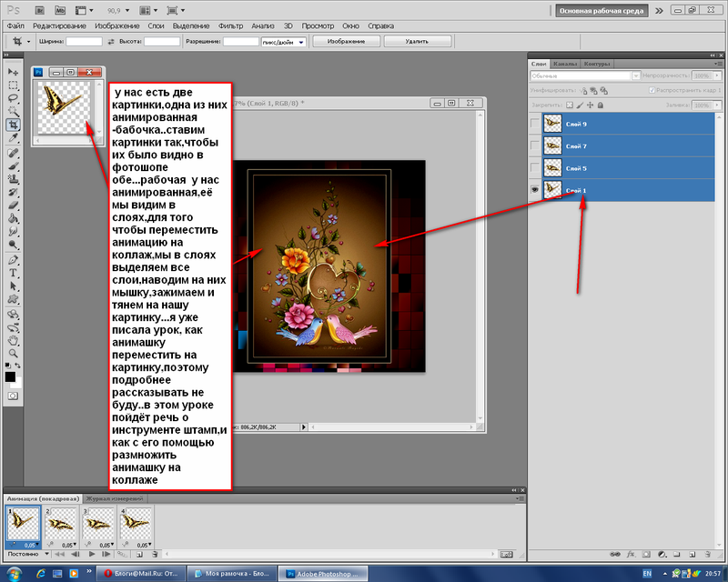Toggle Quick Mask mode
Image resolution: width=728 pixels, height=582 pixels.
point(13,396)
